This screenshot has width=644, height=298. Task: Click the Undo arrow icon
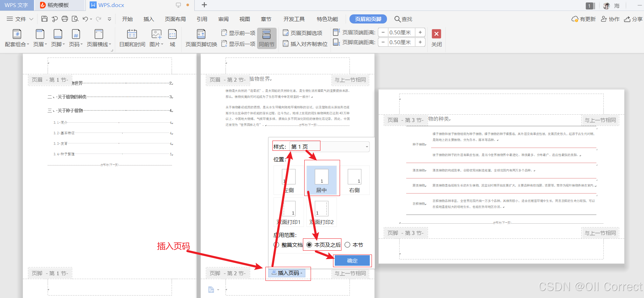pos(85,19)
